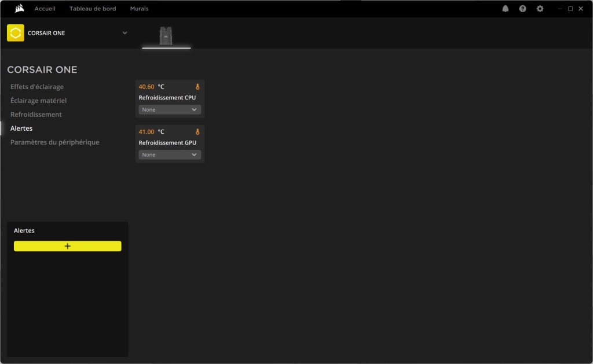Open the settings gear icon

[x=540, y=9]
